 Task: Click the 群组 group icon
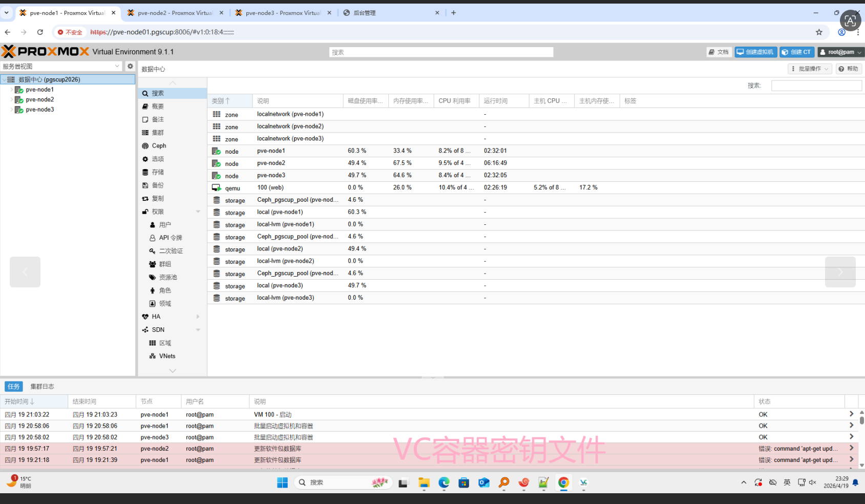click(153, 264)
